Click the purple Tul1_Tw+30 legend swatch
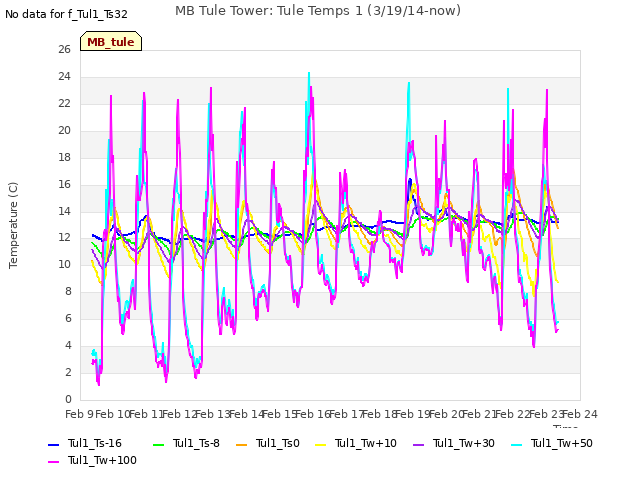The height and width of the screenshot is (480, 640). coord(418,444)
